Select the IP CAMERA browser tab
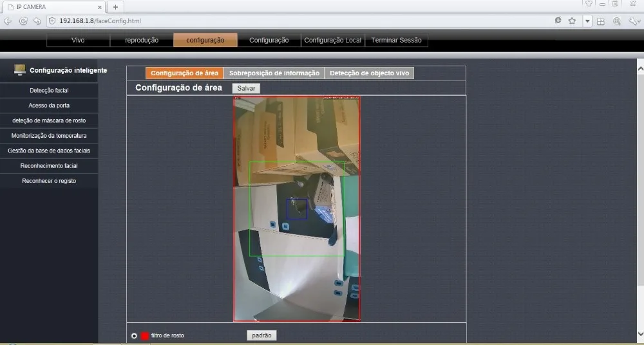Viewport: 644px width, 345px height. coord(53,7)
